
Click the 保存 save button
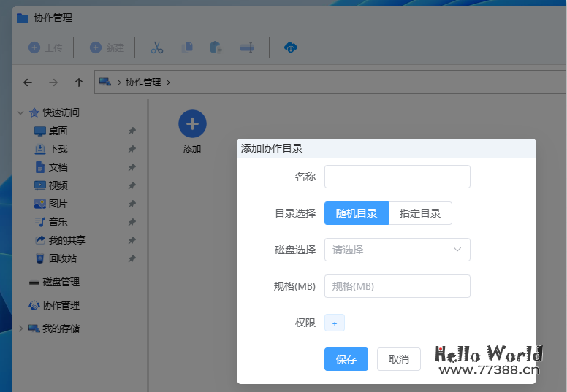[x=346, y=359]
